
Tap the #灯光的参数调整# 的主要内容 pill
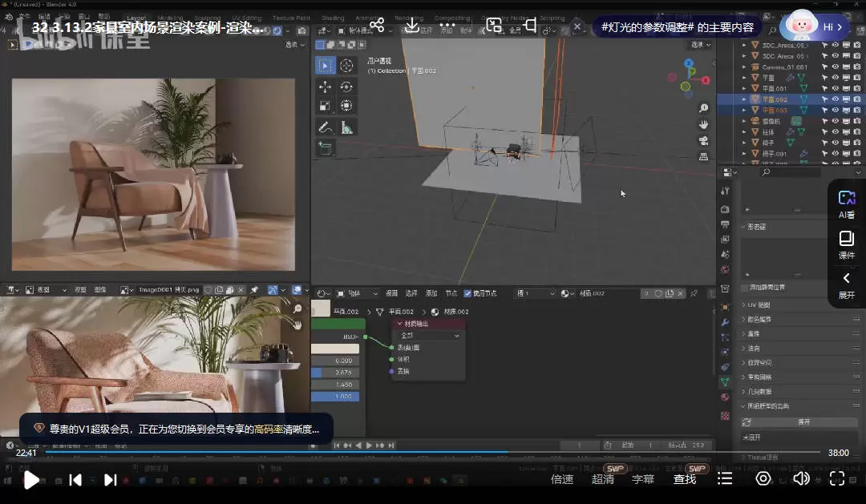tap(677, 27)
